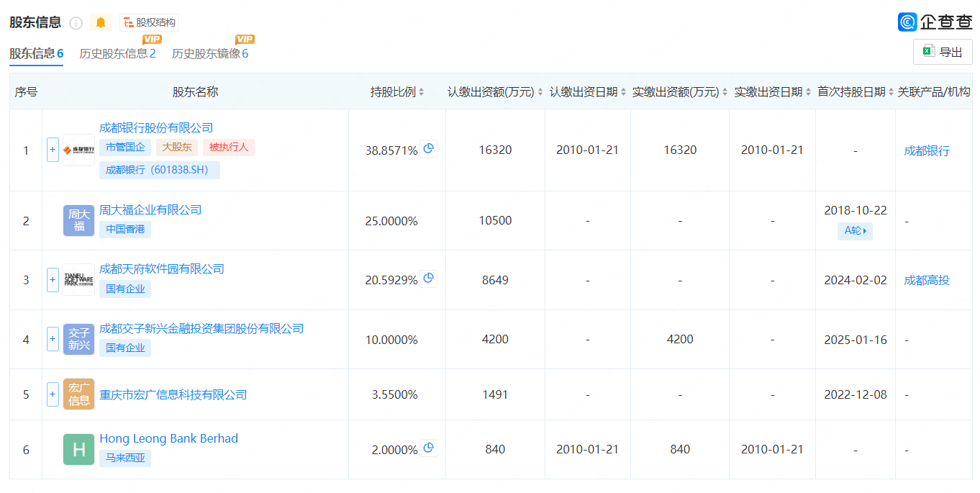Click the info icon beside 股东信息 title
The width and height of the screenshot is (980, 493).
click(76, 23)
